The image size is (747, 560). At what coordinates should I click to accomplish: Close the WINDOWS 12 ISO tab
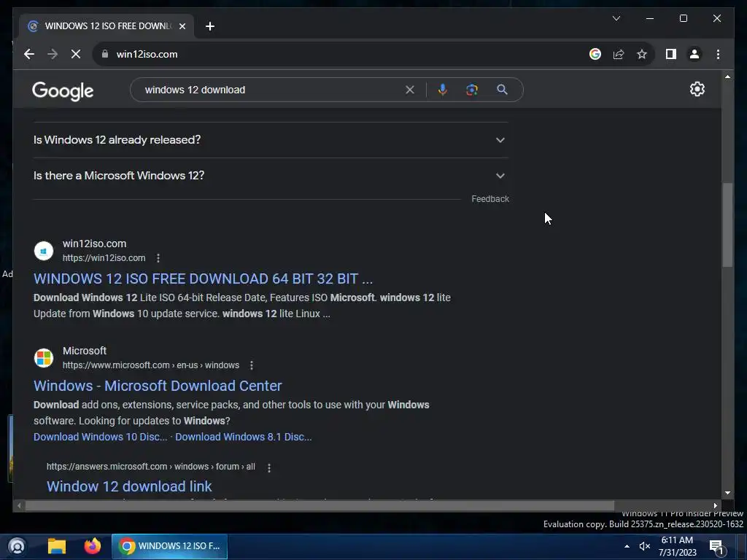(182, 26)
